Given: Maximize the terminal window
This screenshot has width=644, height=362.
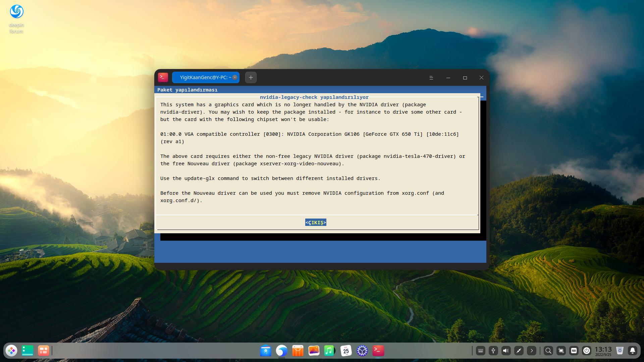Looking at the screenshot, I should (x=465, y=78).
